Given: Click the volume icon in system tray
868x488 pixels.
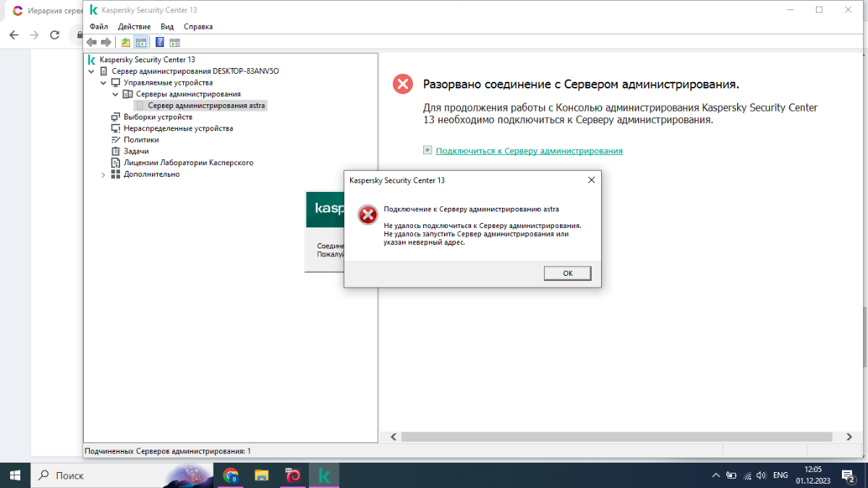Looking at the screenshot, I should [760, 476].
